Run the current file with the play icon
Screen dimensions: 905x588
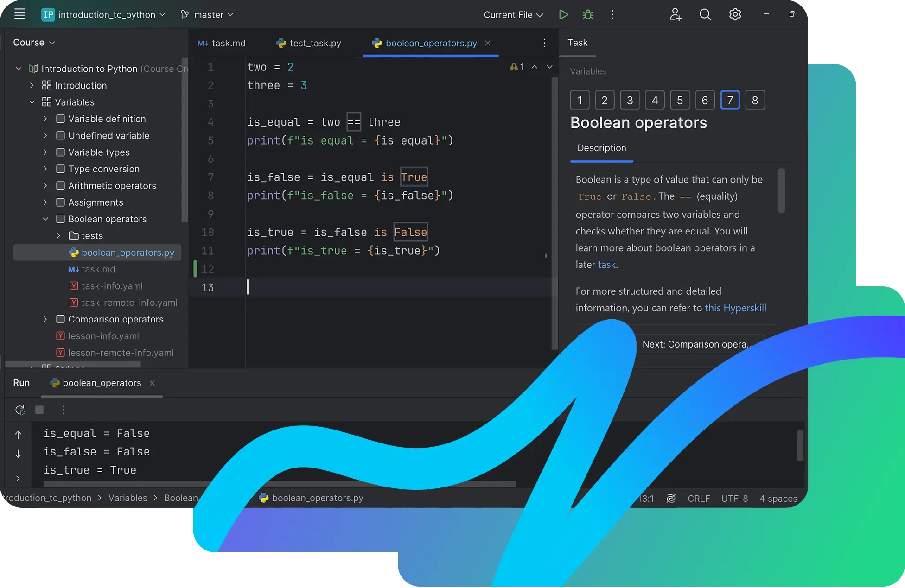click(x=563, y=14)
